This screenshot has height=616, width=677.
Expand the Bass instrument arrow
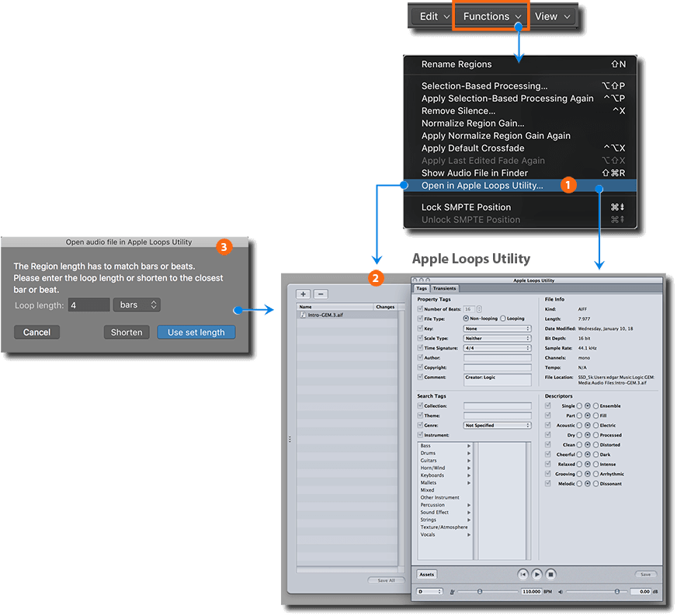(470, 446)
